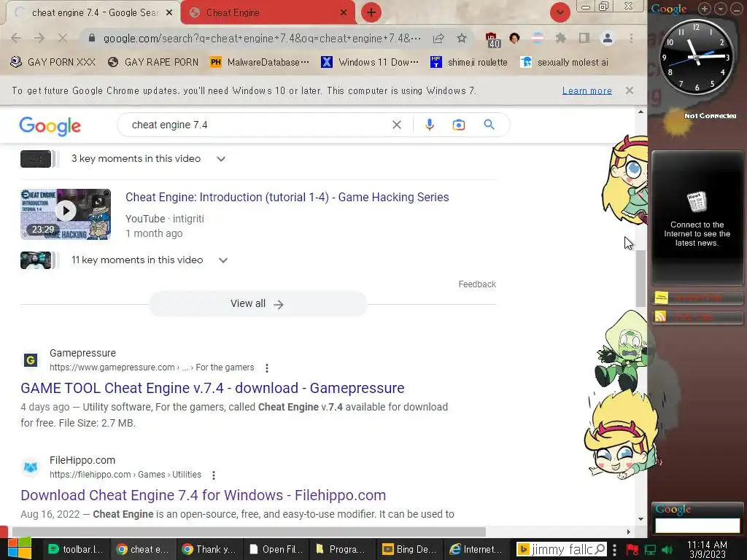Open the Chrome three-dot menu

[x=631, y=38]
